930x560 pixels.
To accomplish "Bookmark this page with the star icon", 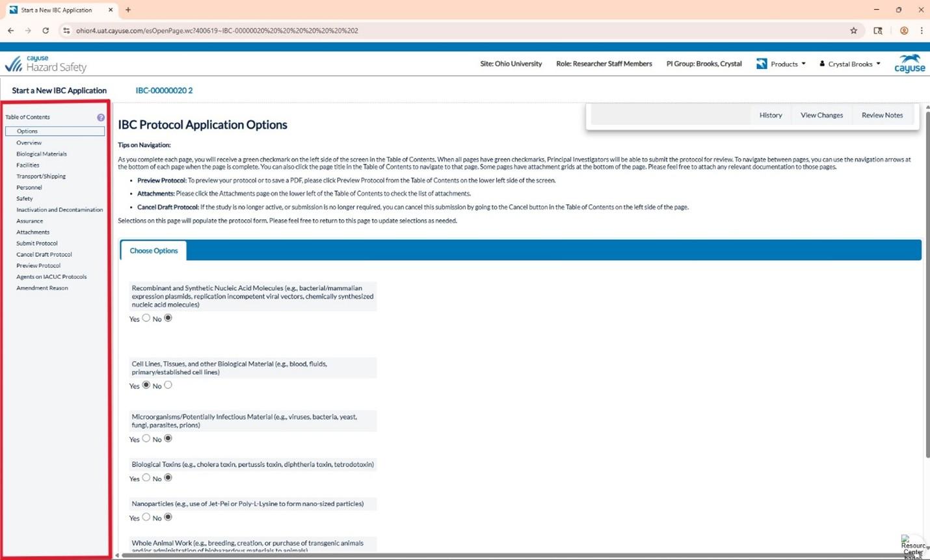I will point(853,31).
